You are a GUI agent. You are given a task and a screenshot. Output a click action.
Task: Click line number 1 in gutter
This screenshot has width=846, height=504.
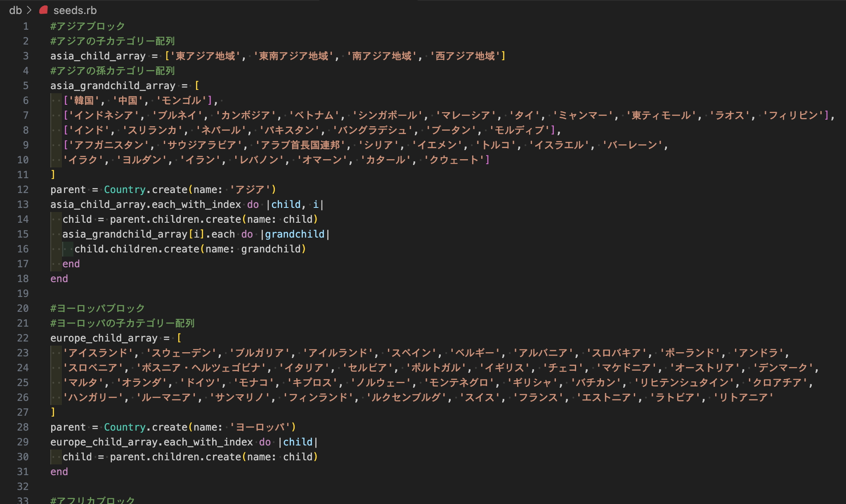click(x=26, y=26)
